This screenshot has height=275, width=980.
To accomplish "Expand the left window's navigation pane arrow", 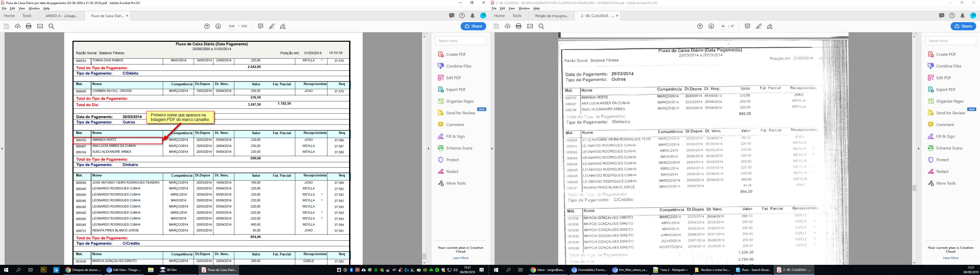I will click(2, 148).
